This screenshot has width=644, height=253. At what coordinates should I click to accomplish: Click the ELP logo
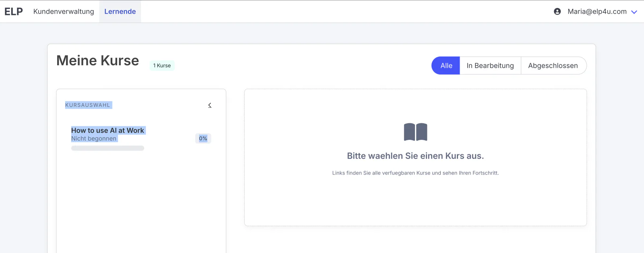pos(14,12)
